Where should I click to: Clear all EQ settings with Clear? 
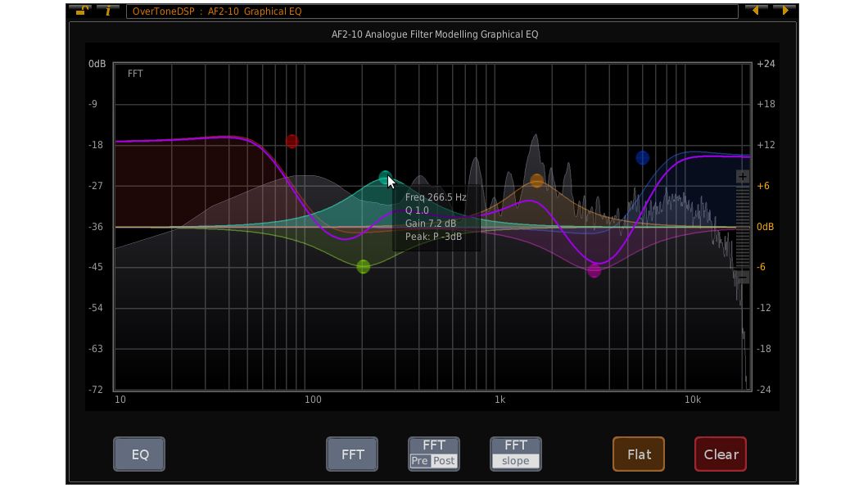tap(720, 454)
